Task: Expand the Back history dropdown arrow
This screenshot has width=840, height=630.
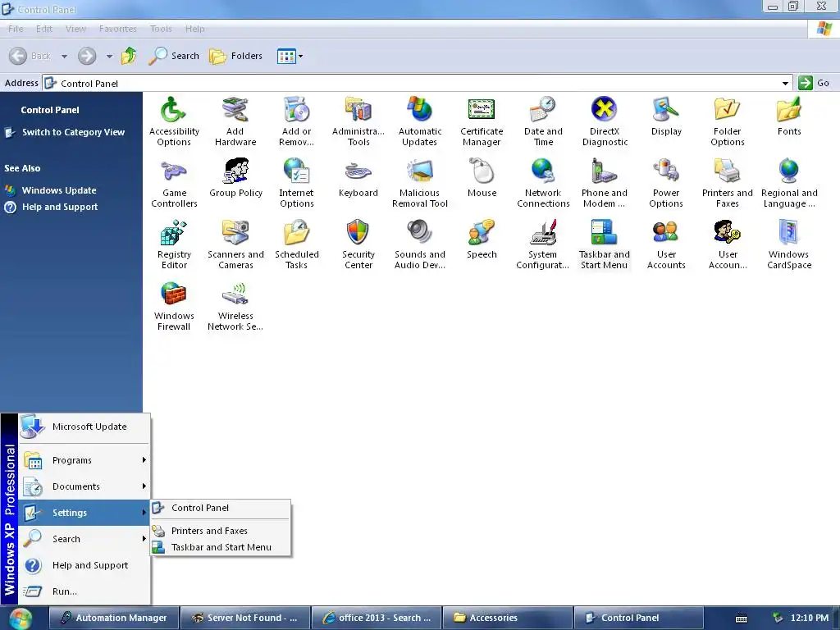Action: tap(64, 56)
